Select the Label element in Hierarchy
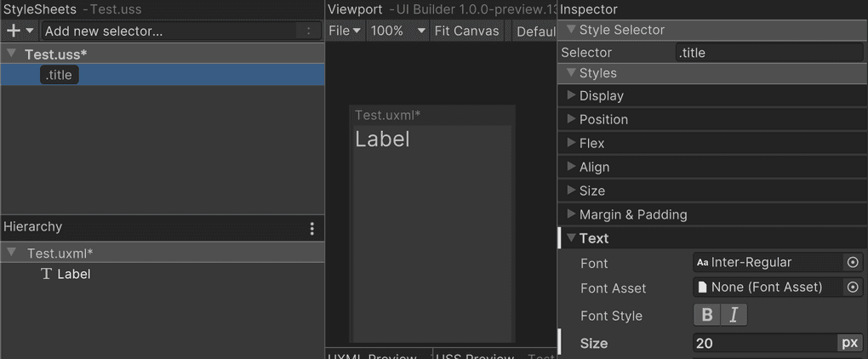Screen dimensions: 868x359 click(73, 274)
